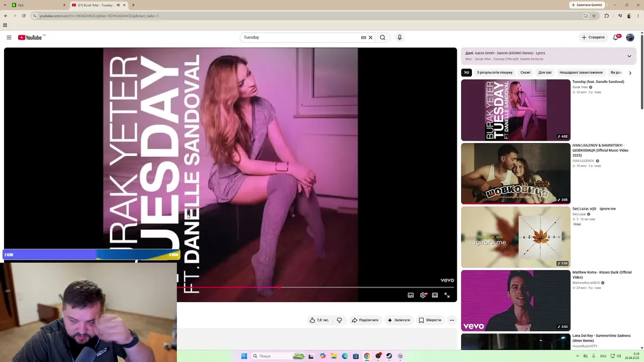This screenshot has height=362, width=644.
Task: Open Matthew Koma Kisses Back title link
Action: pos(602,275)
